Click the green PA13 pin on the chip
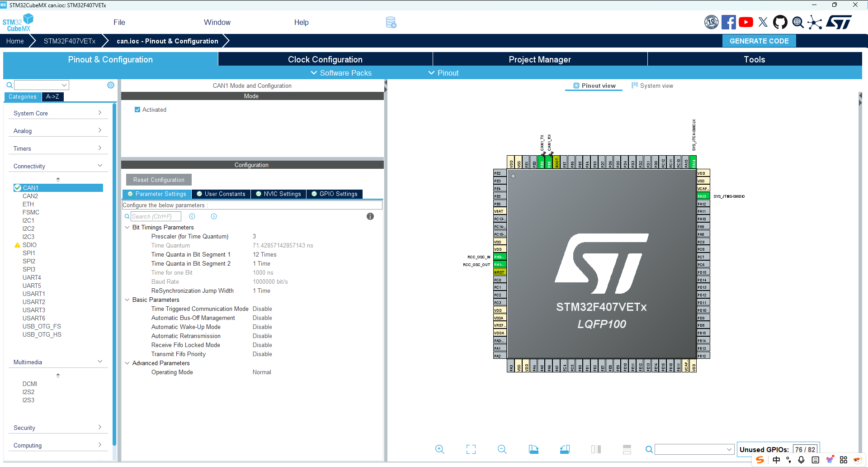This screenshot has height=467, width=868. [703, 196]
